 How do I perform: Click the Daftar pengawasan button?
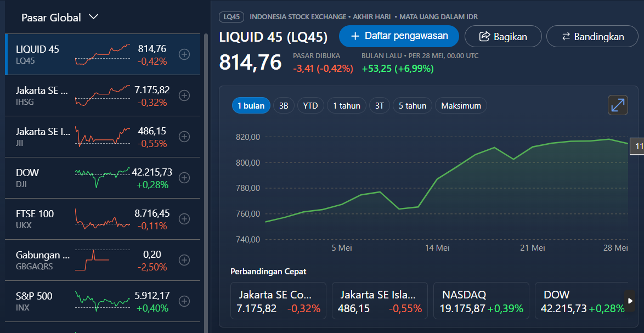[399, 36]
